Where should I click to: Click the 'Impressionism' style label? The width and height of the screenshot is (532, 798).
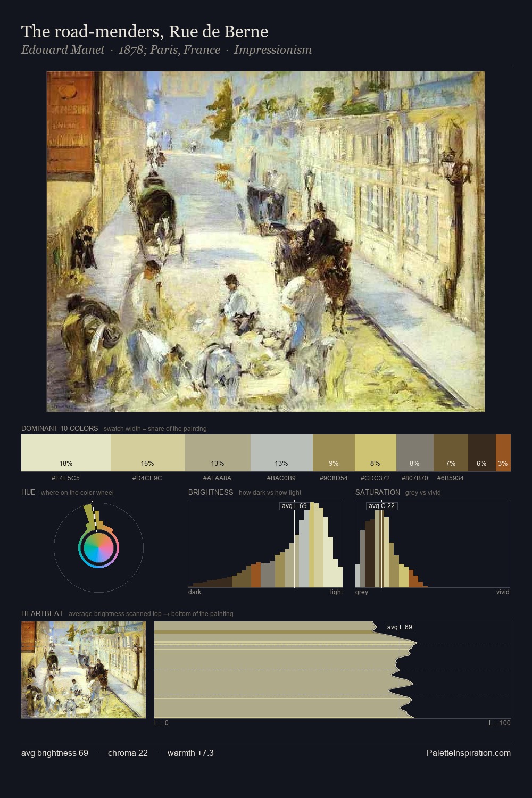click(x=273, y=50)
